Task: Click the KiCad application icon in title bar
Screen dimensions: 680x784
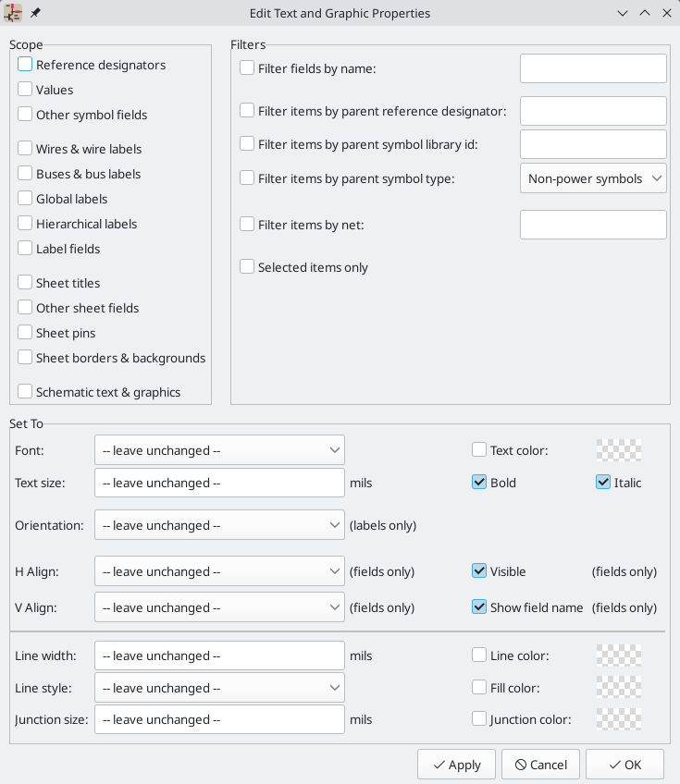Action: coord(14,13)
